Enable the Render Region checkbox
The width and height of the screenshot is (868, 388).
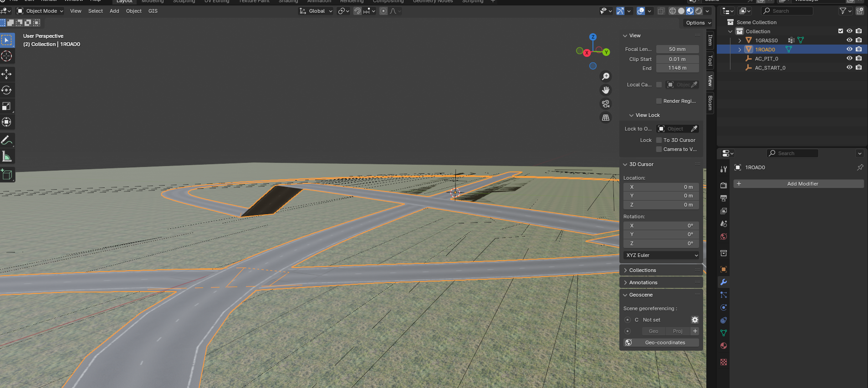click(659, 101)
